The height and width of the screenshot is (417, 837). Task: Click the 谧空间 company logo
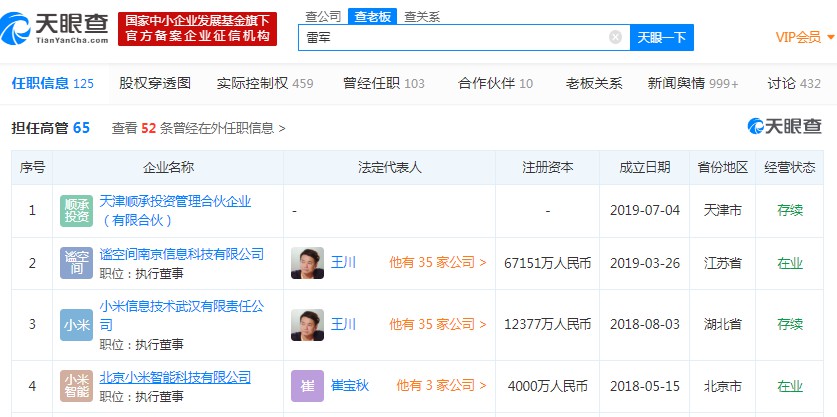pyautogui.click(x=76, y=263)
